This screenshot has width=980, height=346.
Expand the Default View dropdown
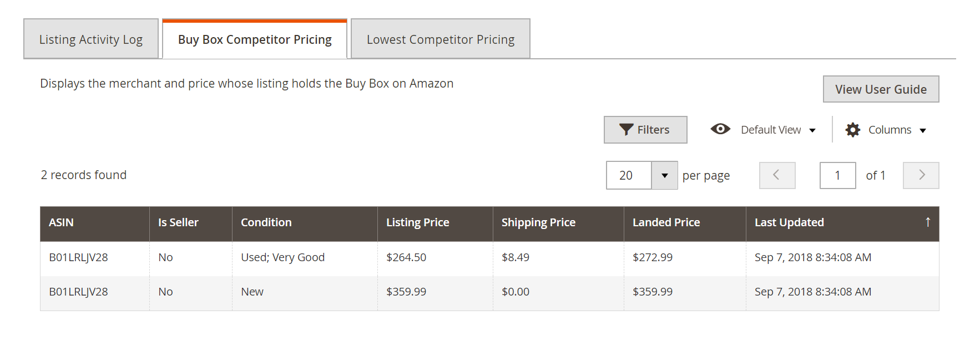click(x=812, y=130)
